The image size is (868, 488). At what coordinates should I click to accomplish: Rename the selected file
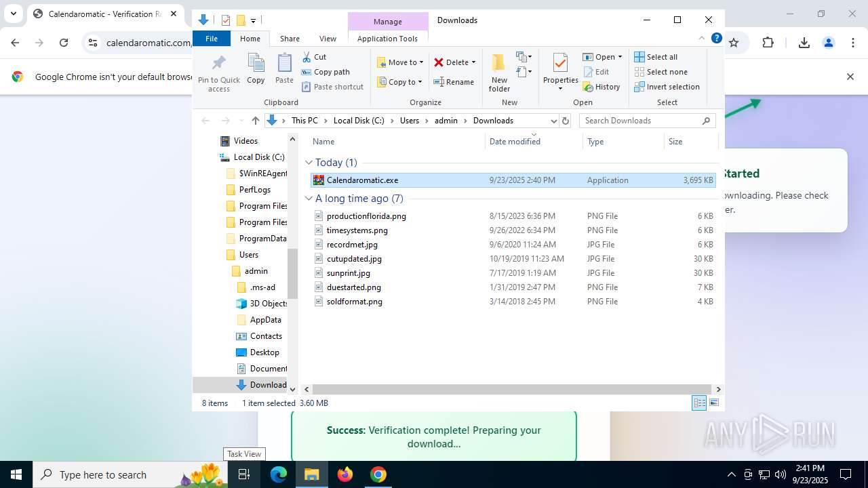click(x=454, y=82)
